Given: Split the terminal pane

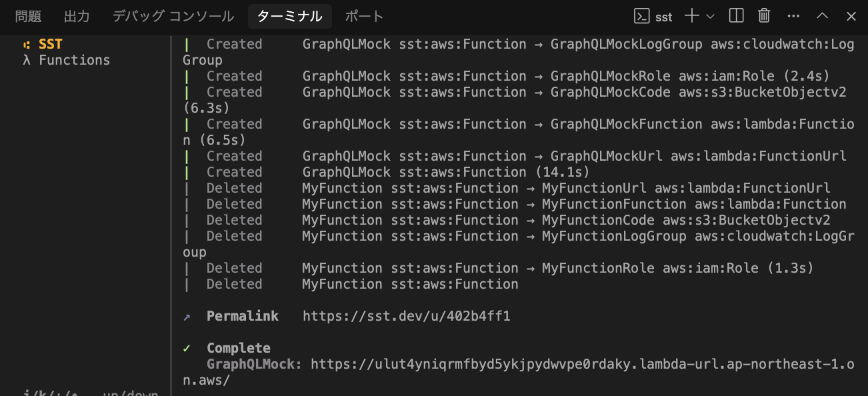Looking at the screenshot, I should click(735, 15).
